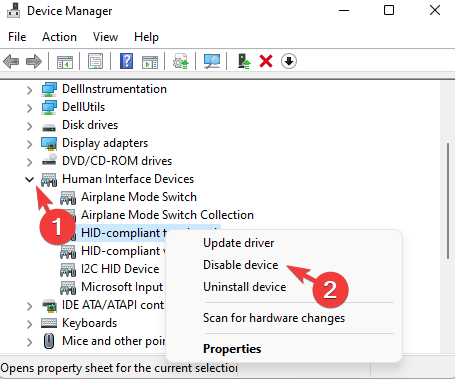Click the I2C HID Device icon

68,270
